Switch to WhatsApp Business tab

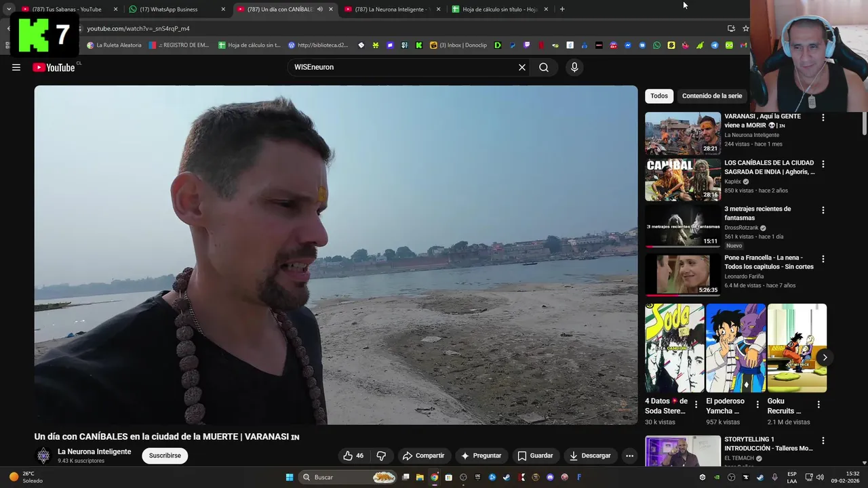point(174,9)
